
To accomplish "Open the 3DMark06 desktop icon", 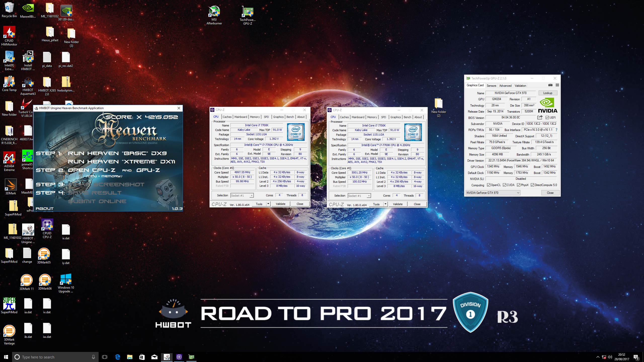I will (x=45, y=282).
